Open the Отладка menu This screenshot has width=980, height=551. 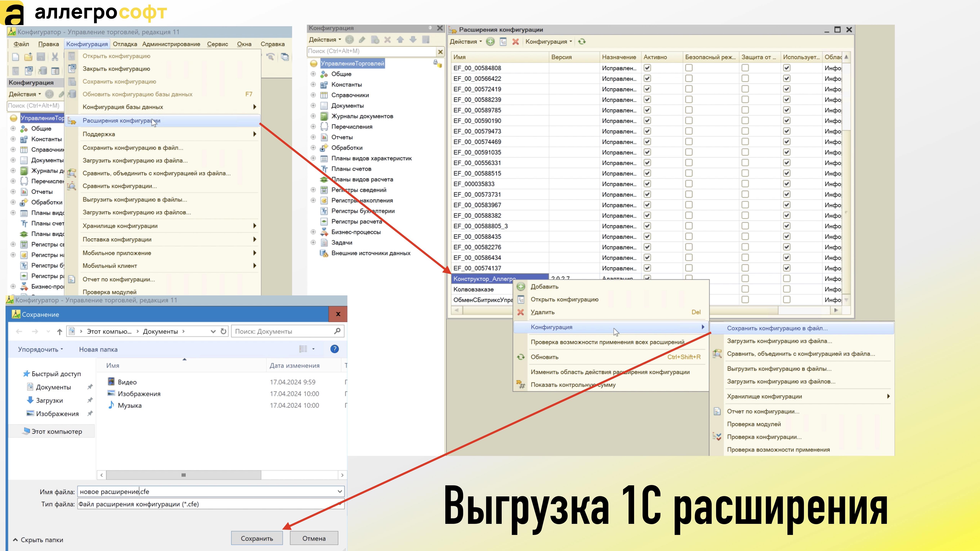(x=125, y=44)
